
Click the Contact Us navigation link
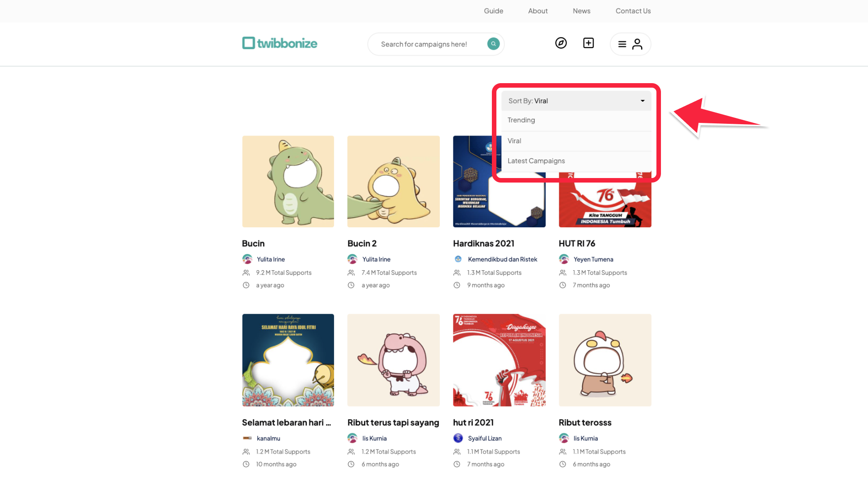[633, 11]
